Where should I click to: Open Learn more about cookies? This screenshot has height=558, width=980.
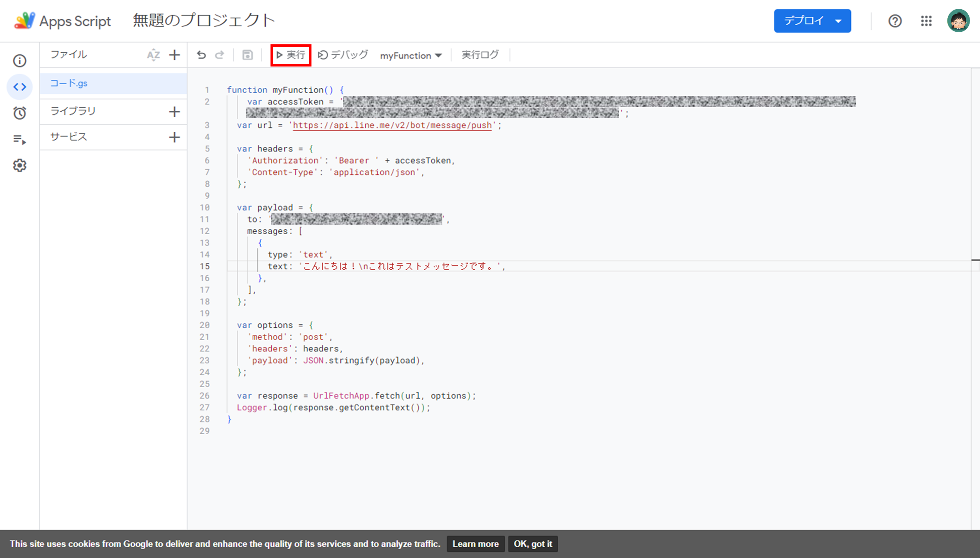point(475,544)
